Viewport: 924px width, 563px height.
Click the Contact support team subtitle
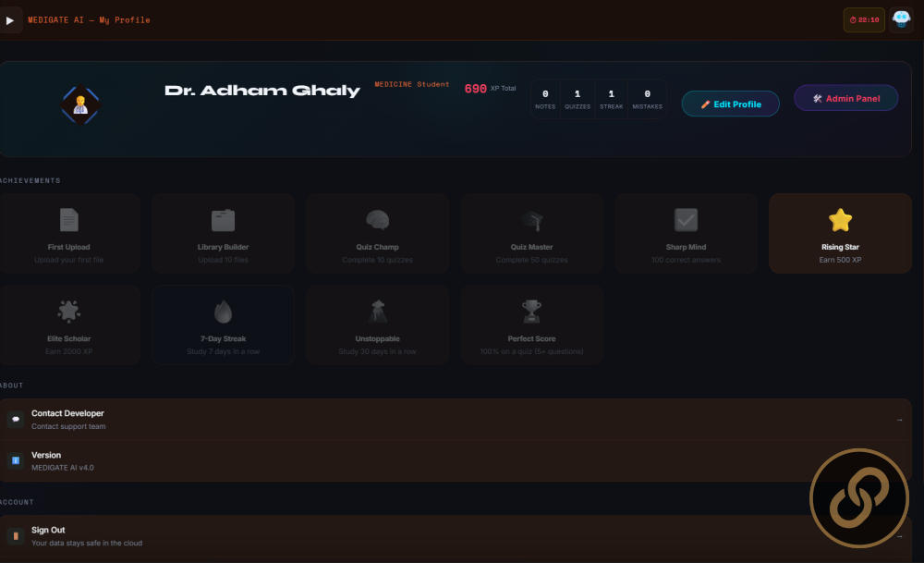(x=68, y=426)
